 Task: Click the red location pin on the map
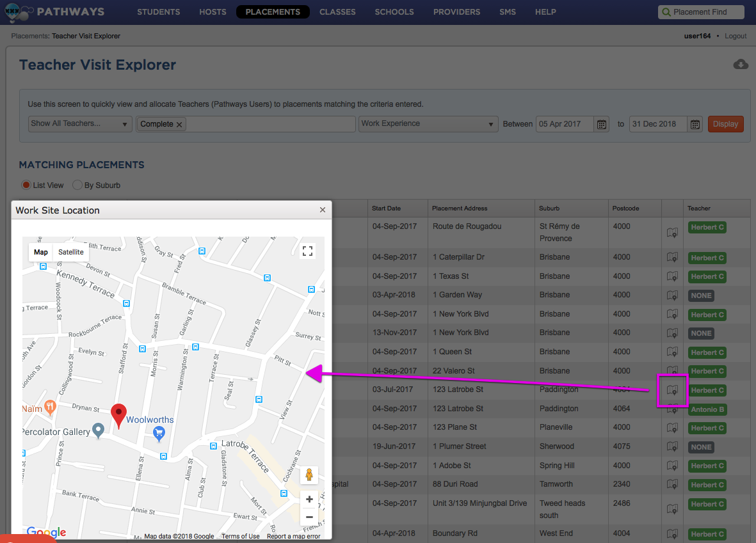coord(118,416)
